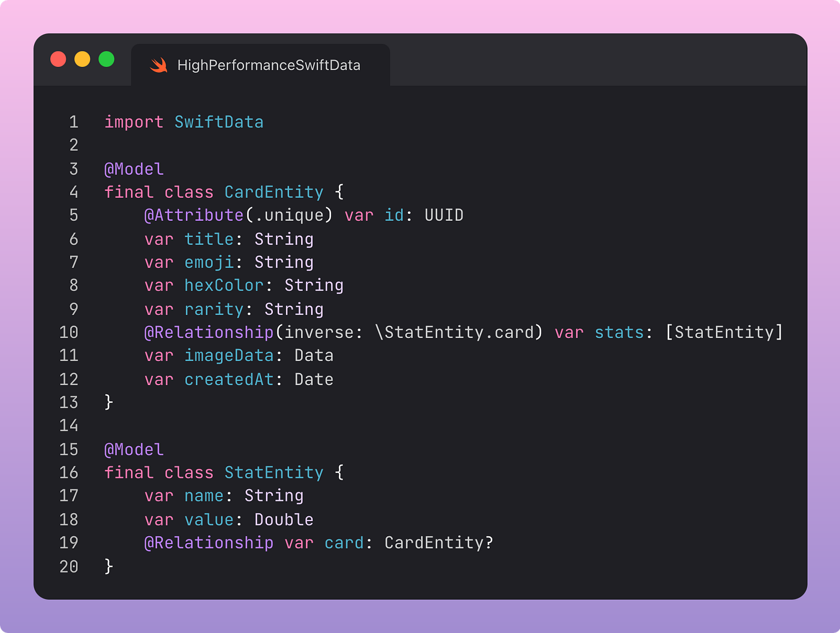This screenshot has width=840, height=633.
Task: Click the 'rarity' property name
Action: tap(214, 310)
